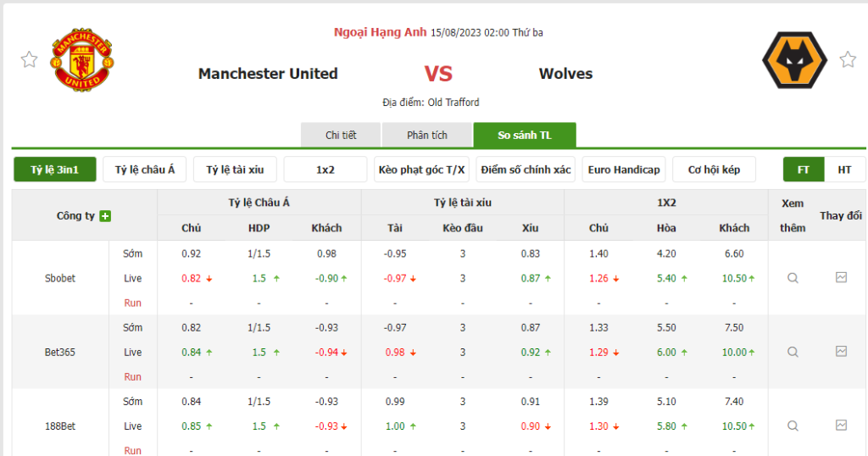This screenshot has width=868, height=456.
Task: Favorite Manchester United with the left star
Action: pyautogui.click(x=30, y=59)
